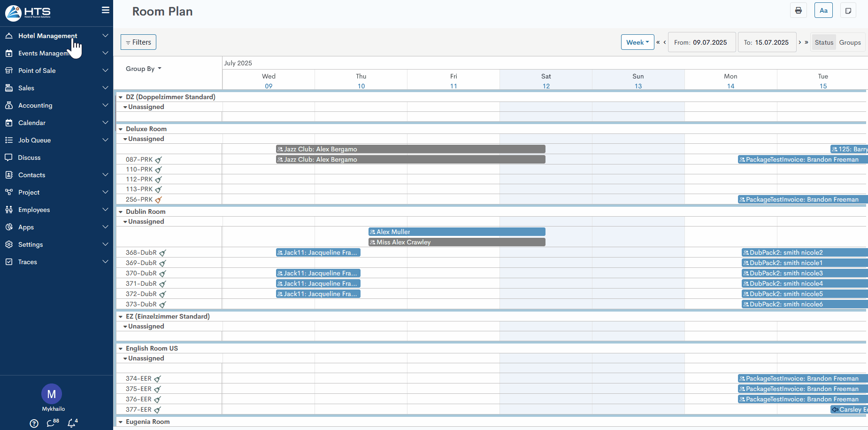Click the HTS logo
Viewport: 868px width, 430px height.
[x=28, y=13]
